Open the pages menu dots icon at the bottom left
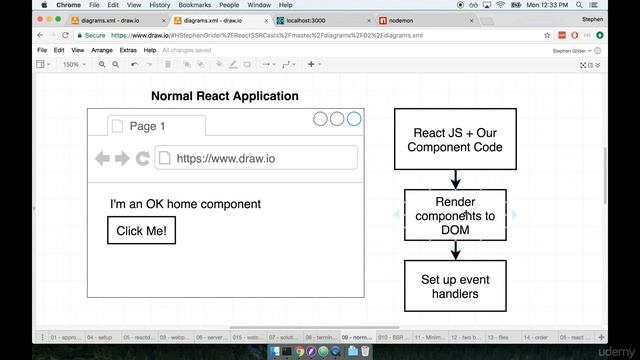 [42, 337]
